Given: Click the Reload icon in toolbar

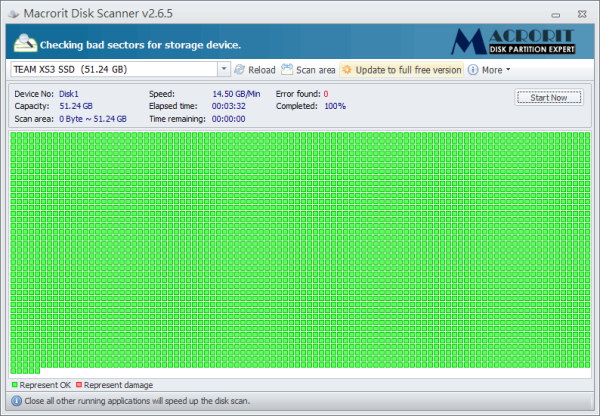Looking at the screenshot, I should 240,70.
